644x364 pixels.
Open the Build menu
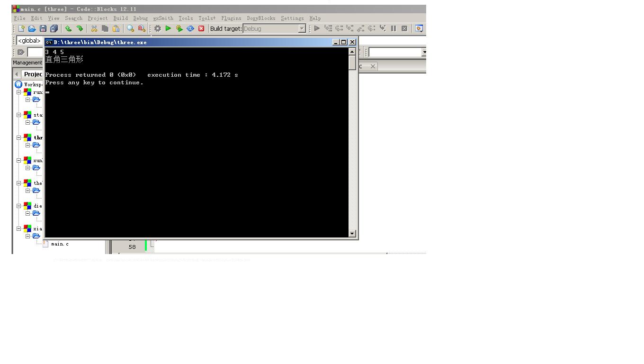point(120,18)
